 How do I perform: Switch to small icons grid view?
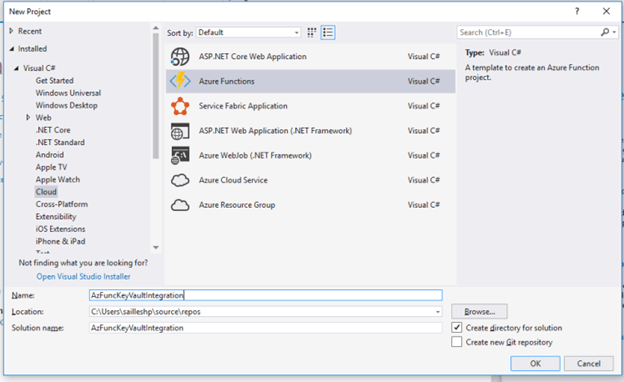pos(312,33)
